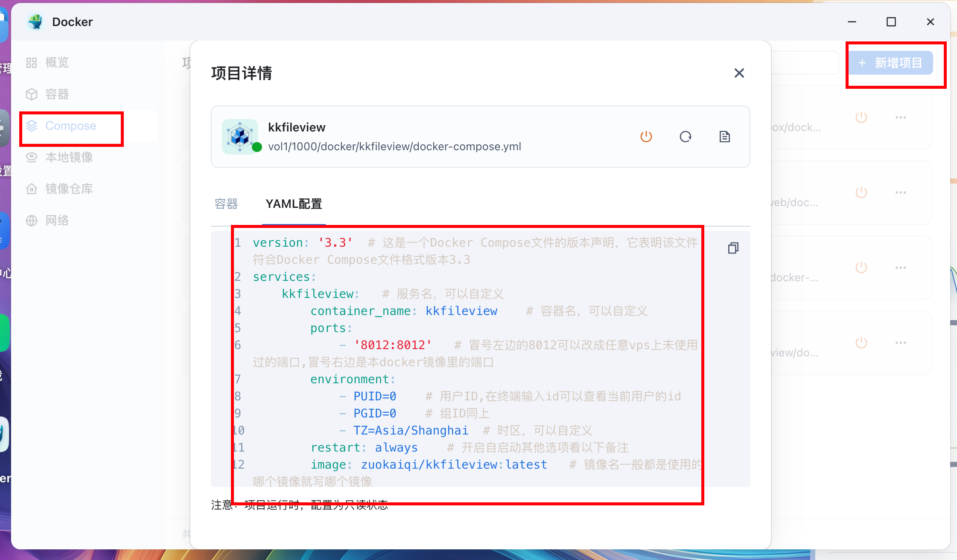Viewport: 957px width, 560px height.
Task: Click the power icon of docker-... project
Action: [861, 268]
